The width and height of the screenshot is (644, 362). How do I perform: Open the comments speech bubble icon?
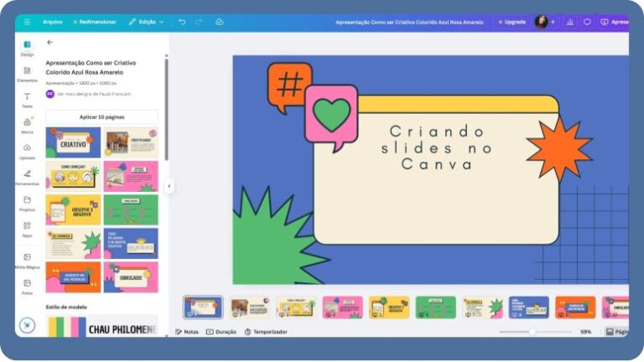[x=587, y=22]
